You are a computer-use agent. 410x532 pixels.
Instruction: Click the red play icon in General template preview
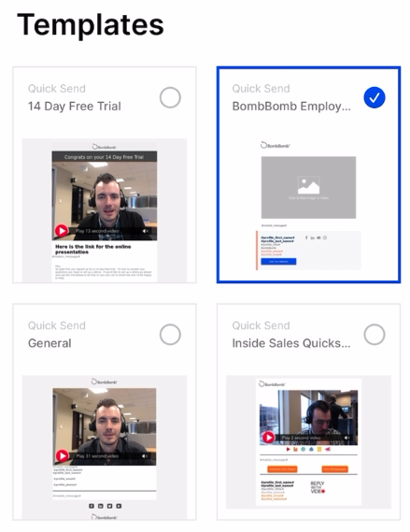(x=63, y=455)
